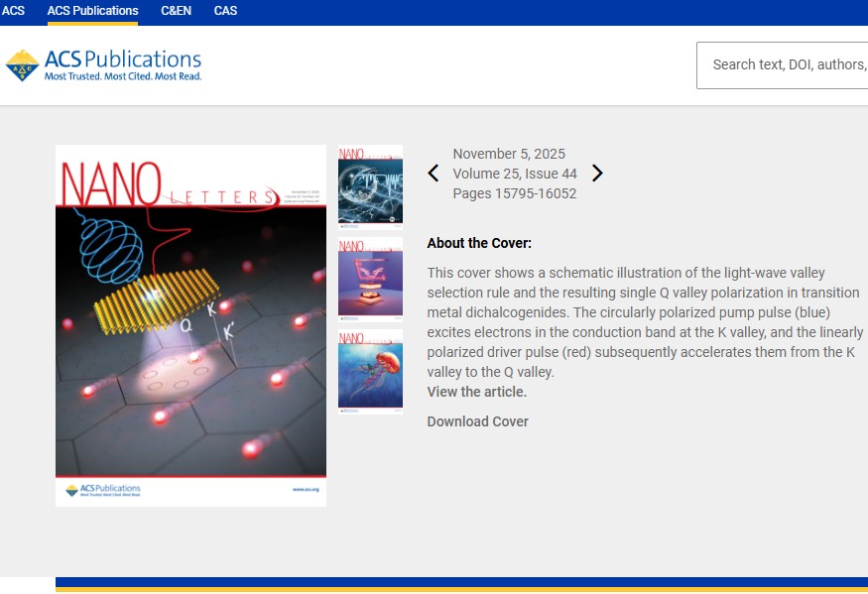This screenshot has height=594, width=868.
Task: Go to next issue with right chevron
Action: pos(597,174)
